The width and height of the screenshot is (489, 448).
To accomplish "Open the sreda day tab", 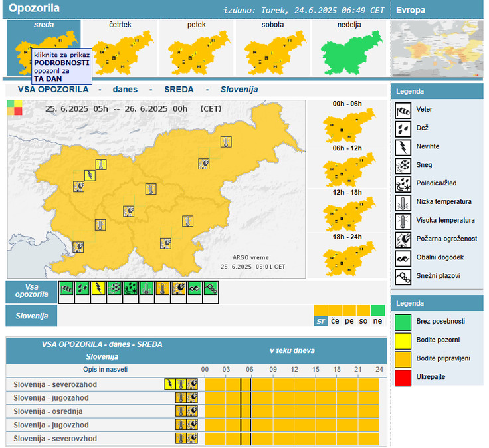I will [x=44, y=48].
